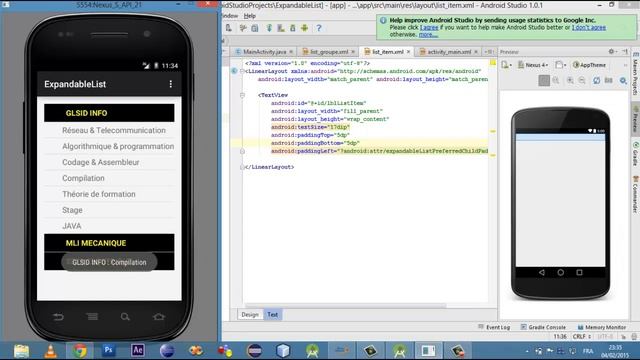
Task: Tap 'JAVA' item in emulator list
Action: [109, 226]
